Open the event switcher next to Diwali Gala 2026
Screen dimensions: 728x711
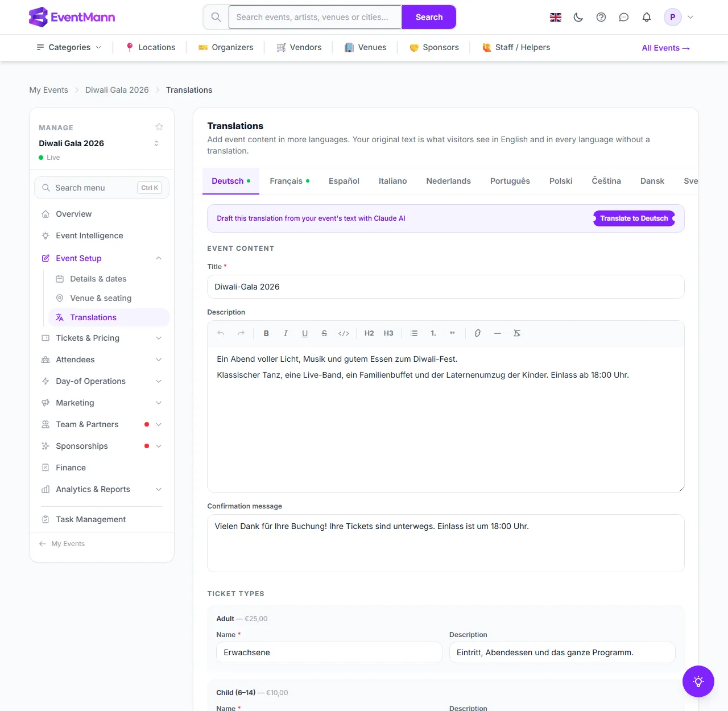[156, 143]
